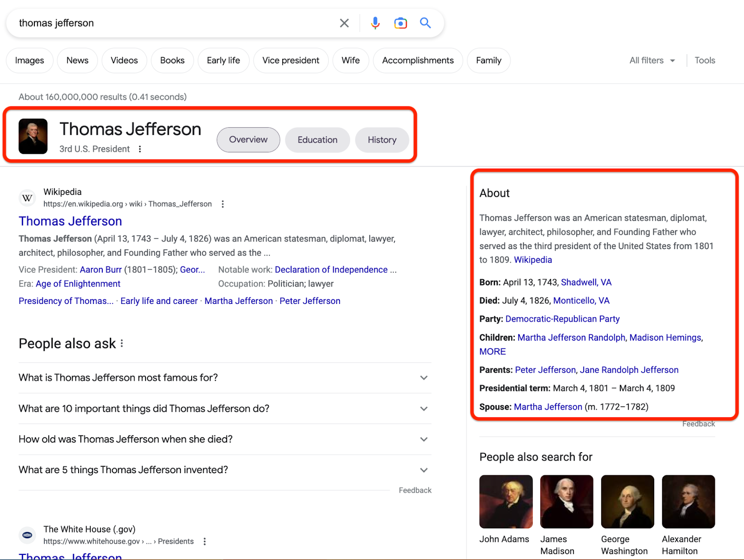Select George Washington portrait
Viewport: 744px width, 560px height.
point(628,501)
